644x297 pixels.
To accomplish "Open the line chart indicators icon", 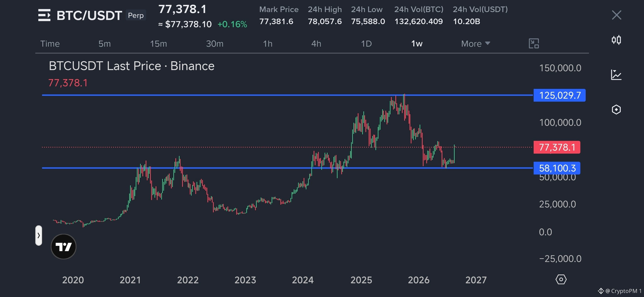I will (616, 75).
